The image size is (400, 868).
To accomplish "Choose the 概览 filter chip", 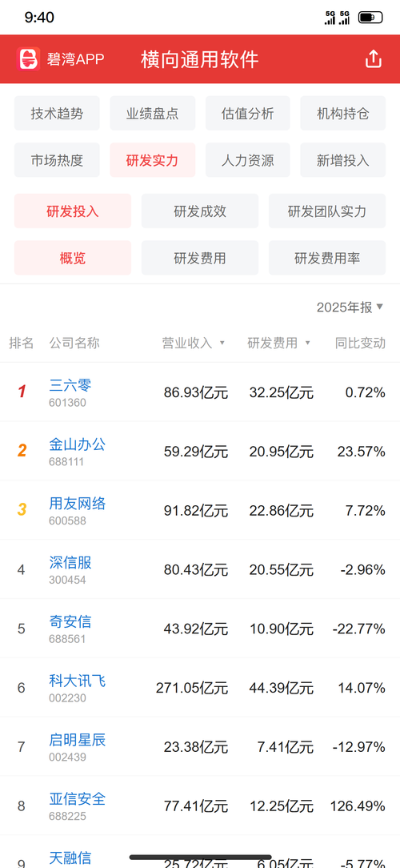I will click(x=73, y=258).
